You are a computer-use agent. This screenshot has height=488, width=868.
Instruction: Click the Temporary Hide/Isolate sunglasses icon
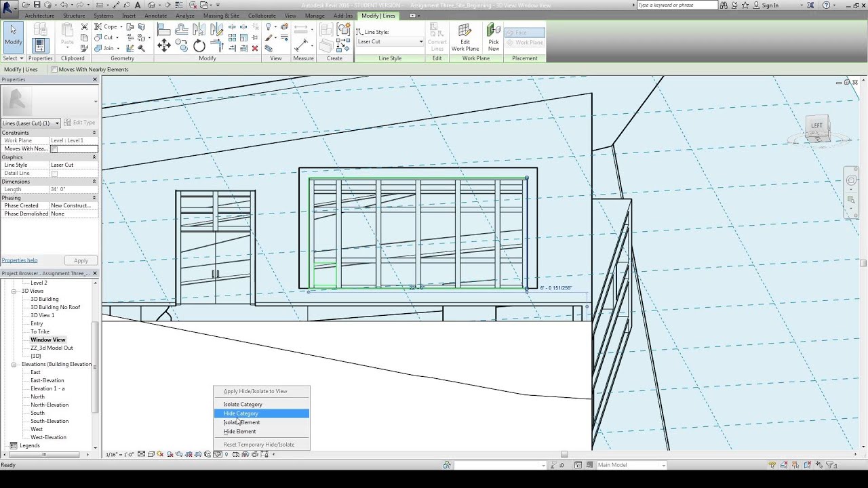[218, 454]
